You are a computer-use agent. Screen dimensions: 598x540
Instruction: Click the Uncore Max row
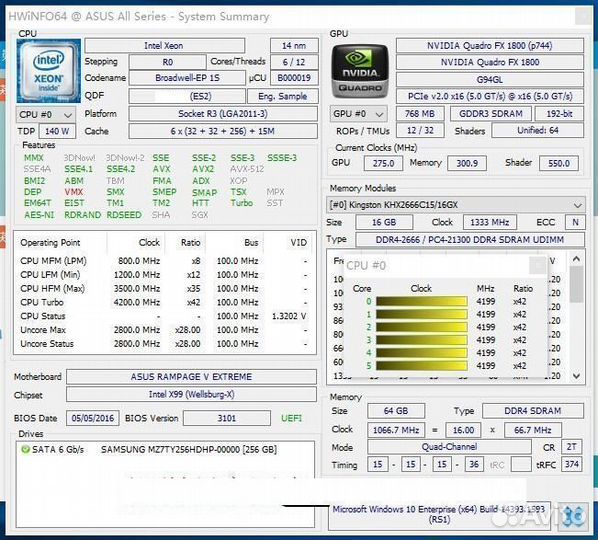coord(164,330)
